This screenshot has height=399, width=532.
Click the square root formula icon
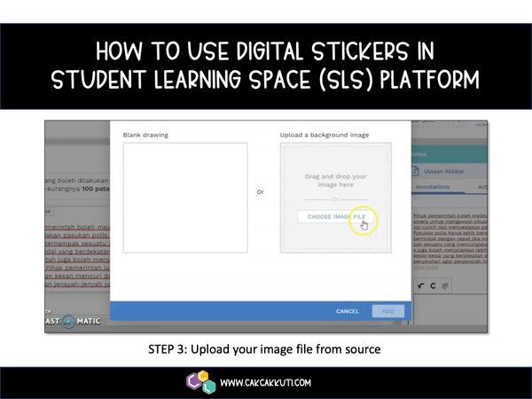[420, 286]
